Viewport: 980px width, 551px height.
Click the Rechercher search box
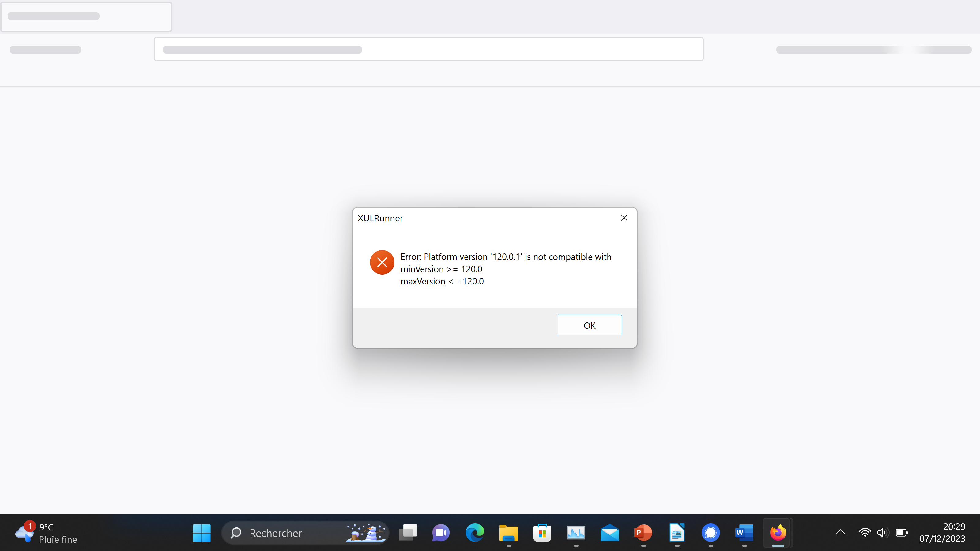click(304, 533)
